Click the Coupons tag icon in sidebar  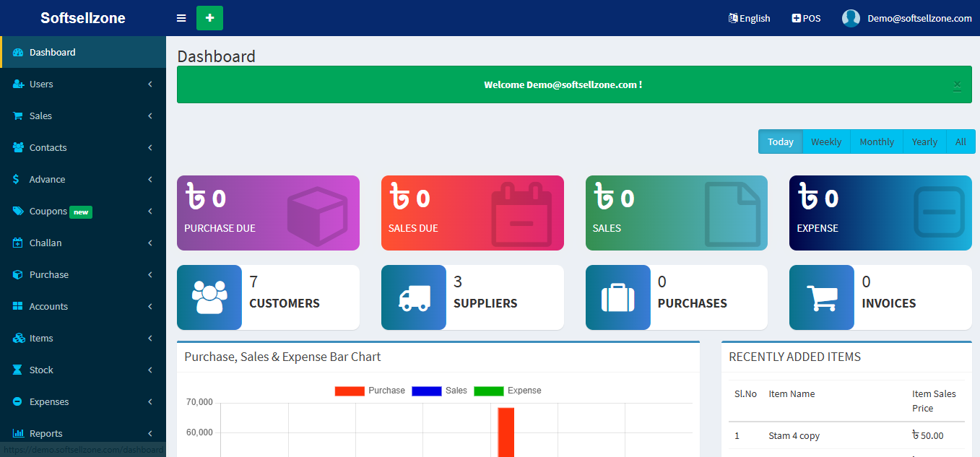pyautogui.click(x=17, y=211)
